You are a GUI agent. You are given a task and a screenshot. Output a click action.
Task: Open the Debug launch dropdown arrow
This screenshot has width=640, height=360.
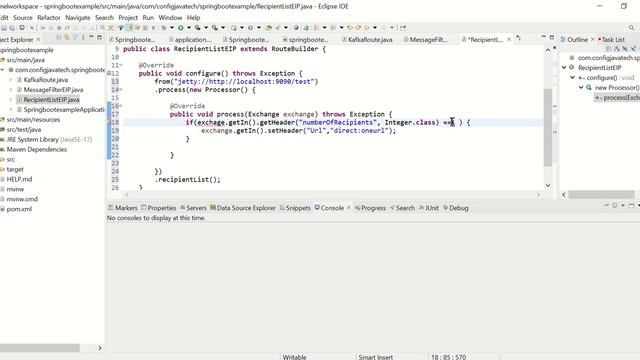click(172, 28)
